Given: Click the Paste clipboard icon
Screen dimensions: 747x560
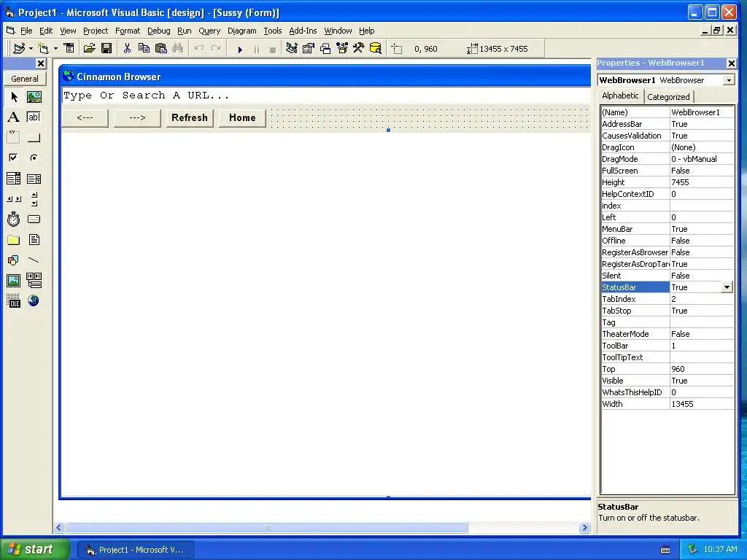Looking at the screenshot, I should (161, 49).
